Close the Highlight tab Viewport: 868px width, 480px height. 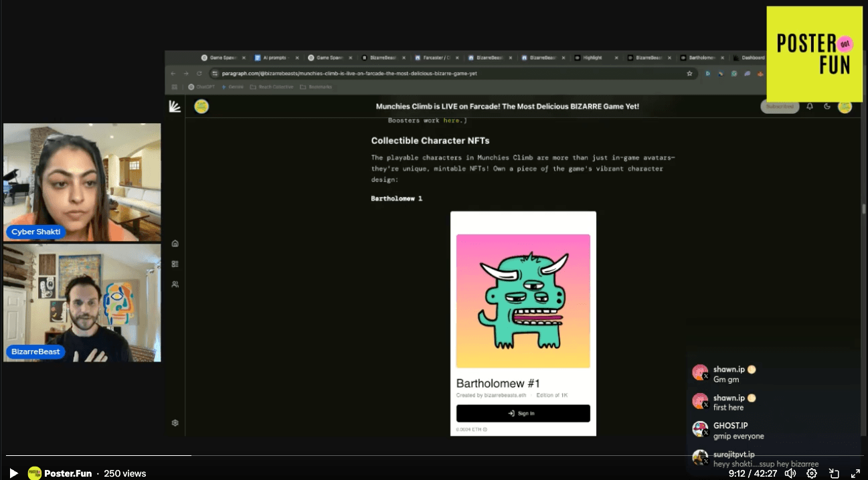(616, 58)
